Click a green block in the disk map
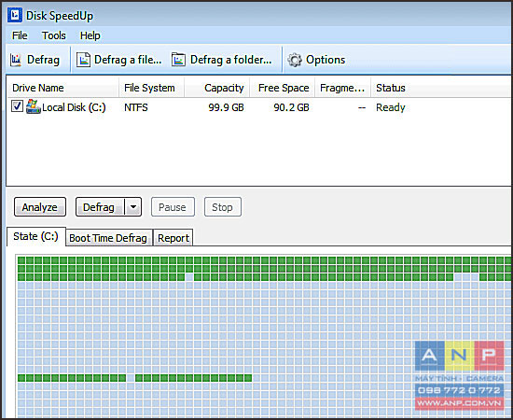This screenshot has width=513, height=420. coord(21,260)
